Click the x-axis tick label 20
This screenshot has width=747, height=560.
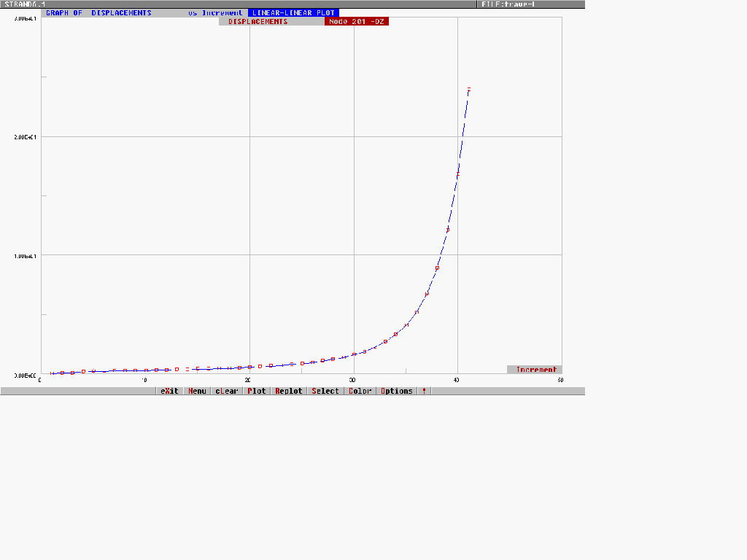click(248, 380)
